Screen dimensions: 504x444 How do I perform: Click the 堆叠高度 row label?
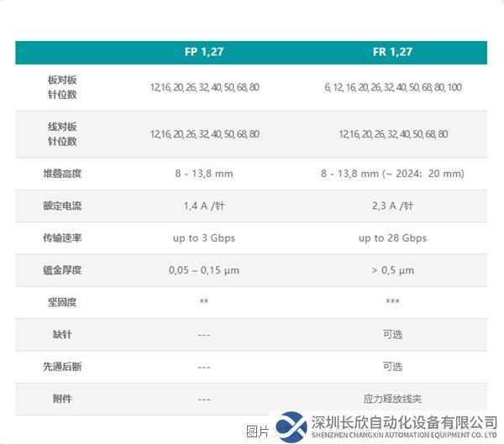tap(62, 174)
